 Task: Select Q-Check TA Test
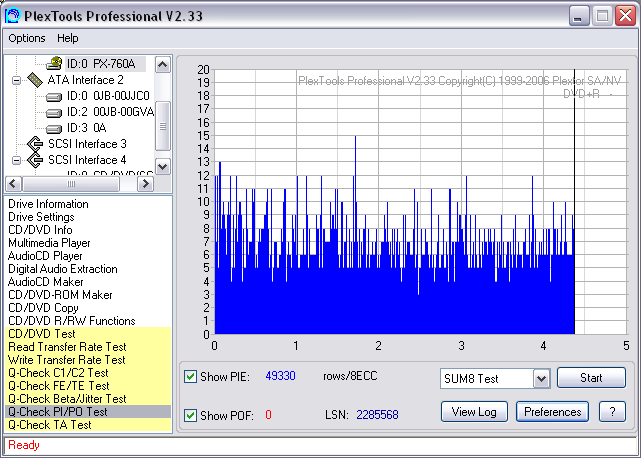click(x=88, y=425)
